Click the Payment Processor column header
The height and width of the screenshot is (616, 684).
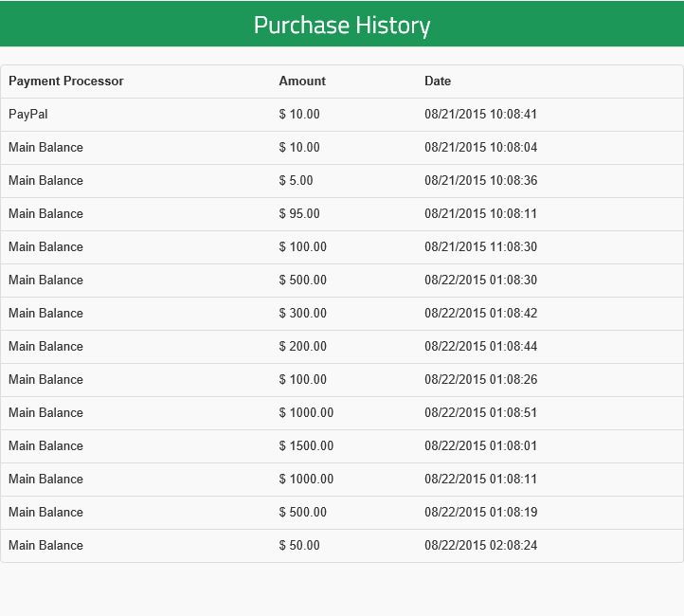coord(66,82)
